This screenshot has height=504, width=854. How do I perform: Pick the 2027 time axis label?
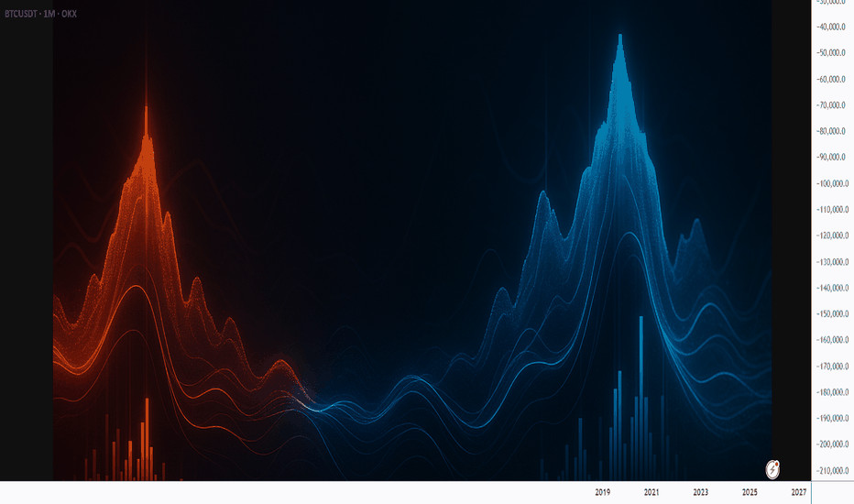coord(799,493)
